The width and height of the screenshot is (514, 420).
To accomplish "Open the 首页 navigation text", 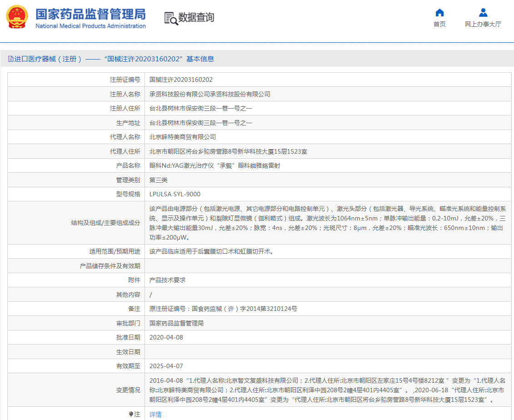I will point(439,24).
